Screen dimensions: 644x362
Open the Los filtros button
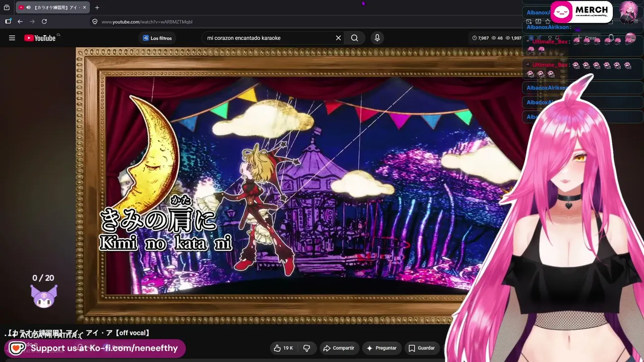pyautogui.click(x=157, y=38)
